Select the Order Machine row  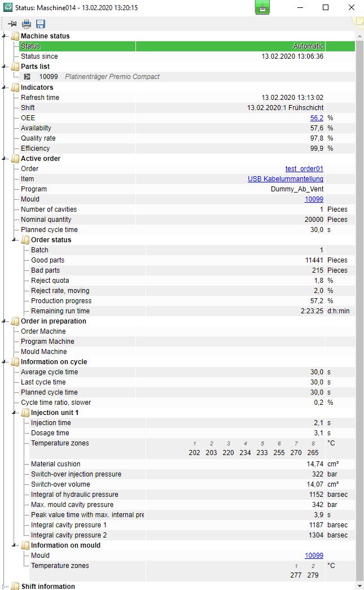pyautogui.click(x=187, y=331)
